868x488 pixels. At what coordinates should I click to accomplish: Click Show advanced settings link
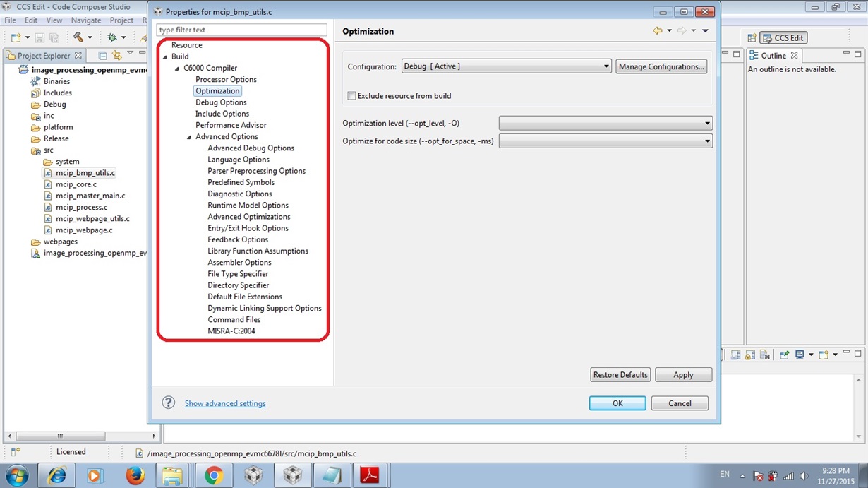[x=225, y=403]
